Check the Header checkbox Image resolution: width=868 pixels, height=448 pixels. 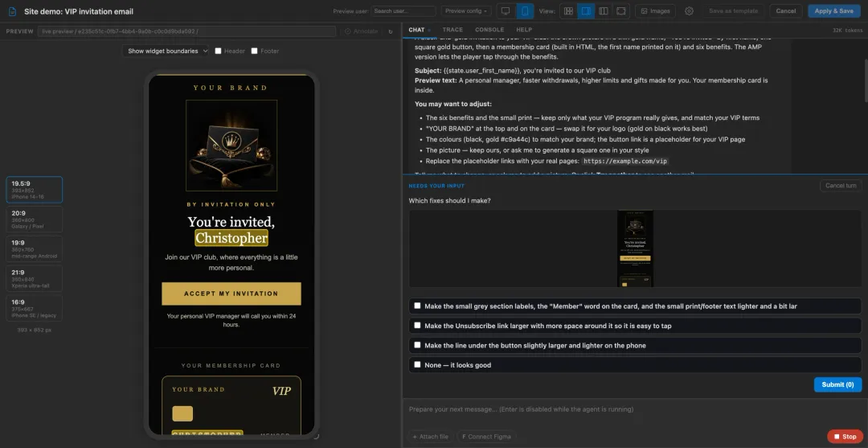tap(218, 51)
